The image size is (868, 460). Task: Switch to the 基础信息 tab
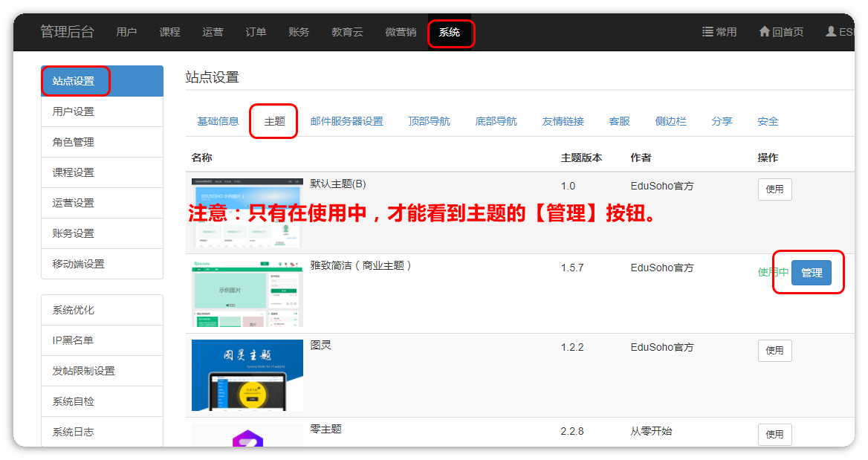[218, 121]
